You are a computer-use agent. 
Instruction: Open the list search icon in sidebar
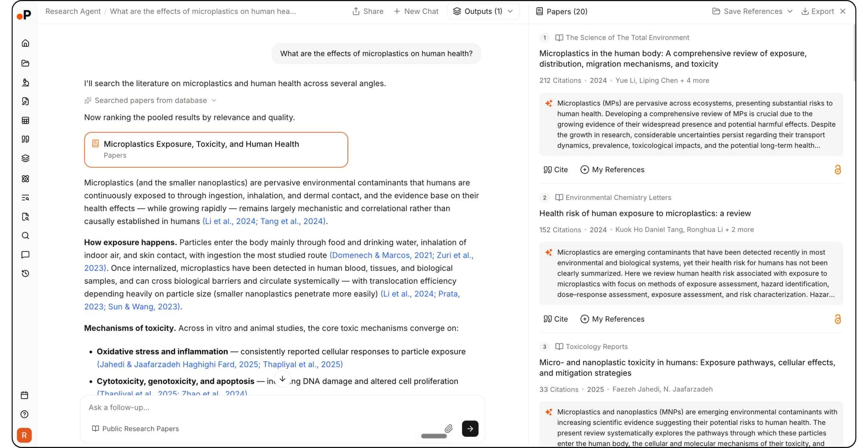point(25,198)
